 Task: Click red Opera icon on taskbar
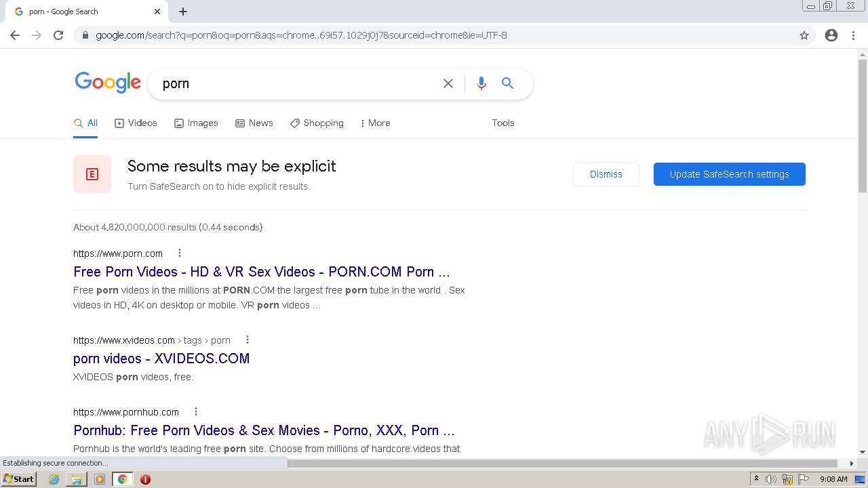point(145,479)
